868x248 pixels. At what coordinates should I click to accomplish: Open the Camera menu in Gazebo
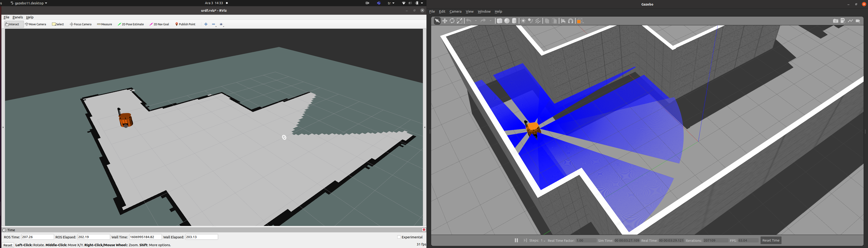(455, 11)
